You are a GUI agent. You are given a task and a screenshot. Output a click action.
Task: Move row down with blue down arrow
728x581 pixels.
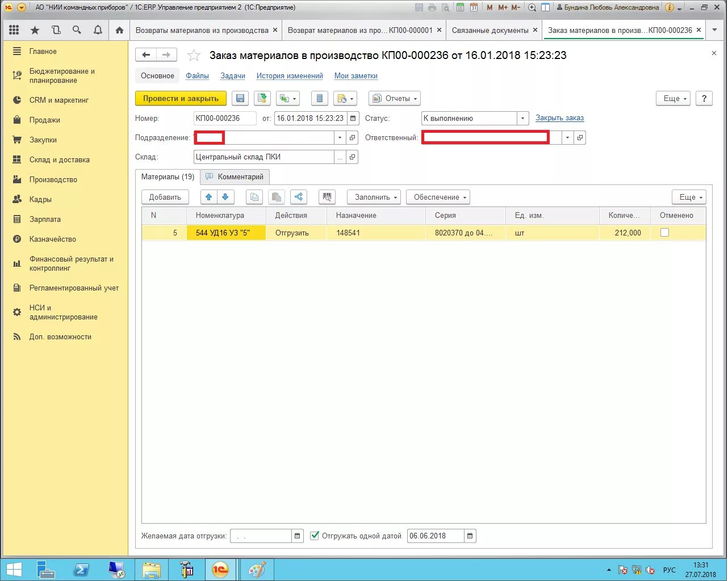pos(225,197)
